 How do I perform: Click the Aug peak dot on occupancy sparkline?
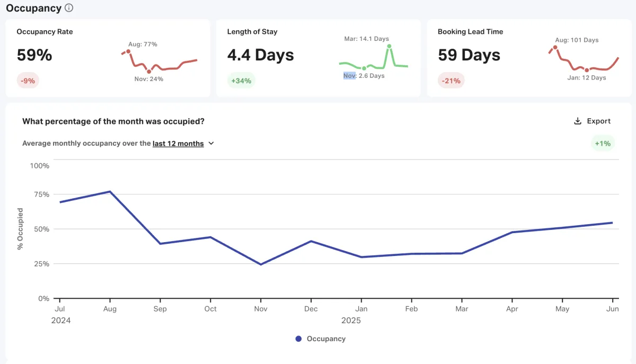click(x=128, y=51)
